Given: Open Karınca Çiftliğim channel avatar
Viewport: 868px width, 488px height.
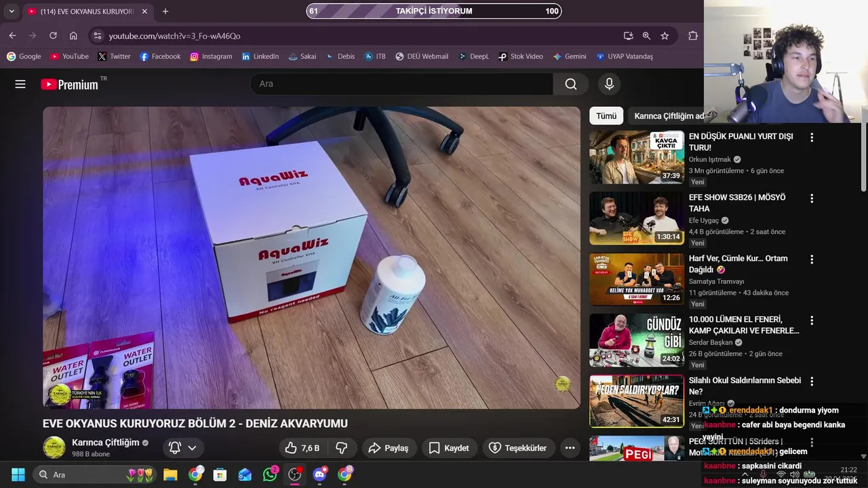Looking at the screenshot, I should [x=54, y=447].
